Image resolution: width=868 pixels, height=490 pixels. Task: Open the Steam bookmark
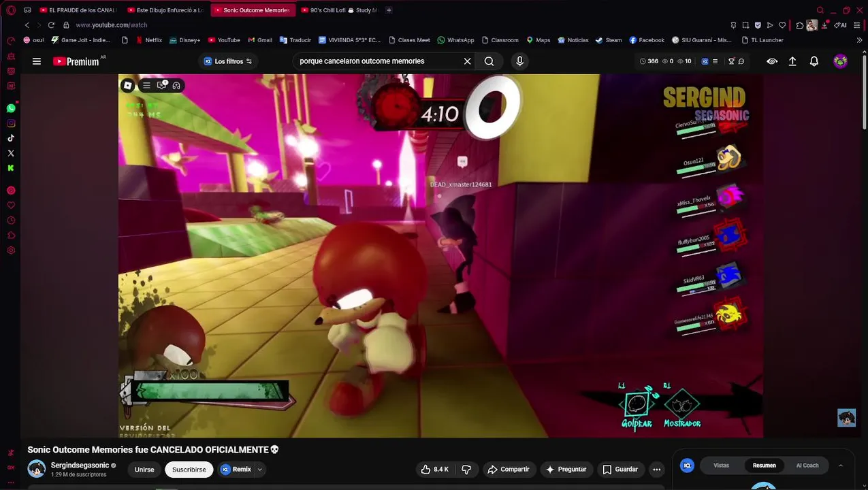coord(609,40)
